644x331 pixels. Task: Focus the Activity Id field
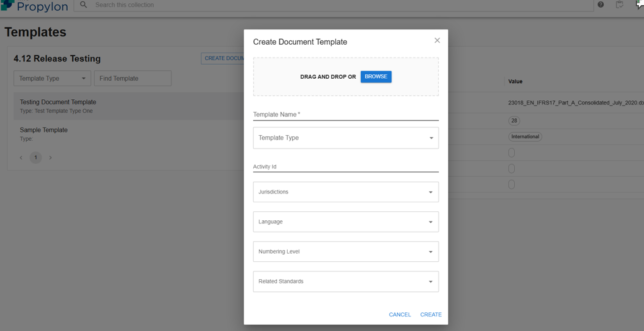[345, 166]
